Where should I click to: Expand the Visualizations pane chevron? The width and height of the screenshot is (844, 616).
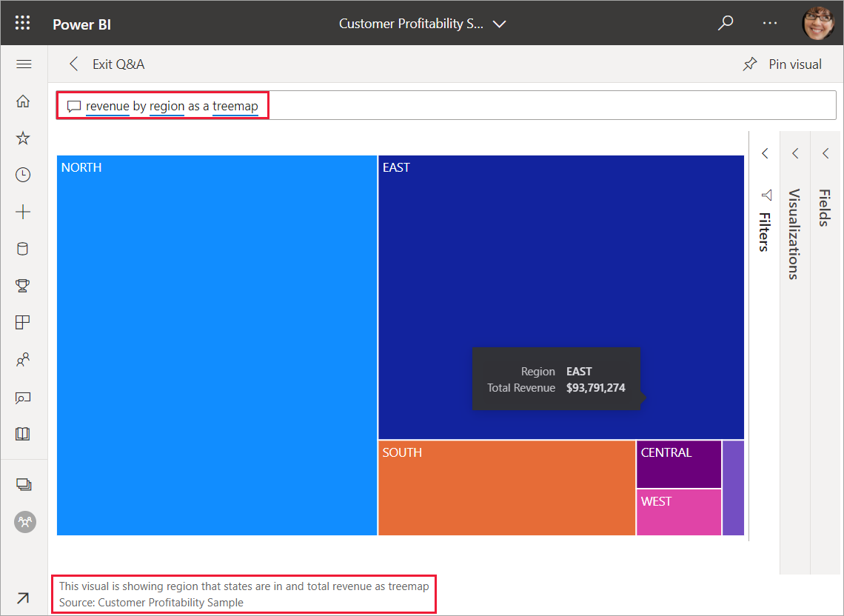coord(795,153)
